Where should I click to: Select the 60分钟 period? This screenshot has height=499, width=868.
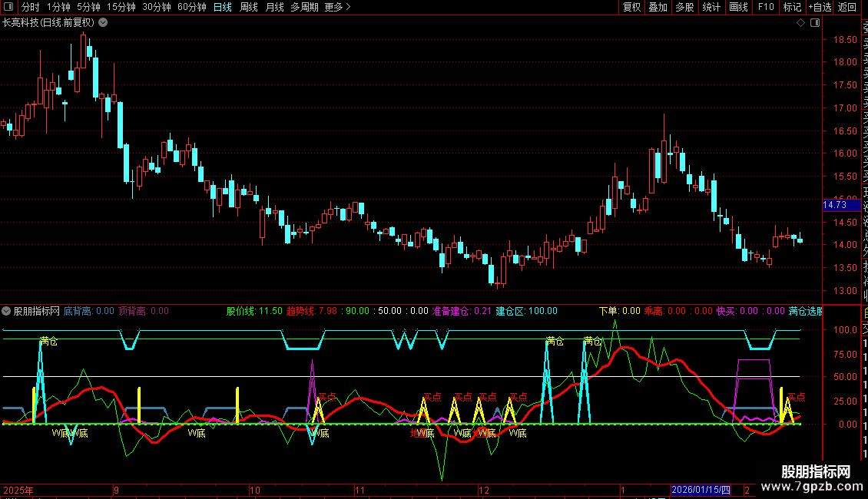pyautogui.click(x=192, y=7)
